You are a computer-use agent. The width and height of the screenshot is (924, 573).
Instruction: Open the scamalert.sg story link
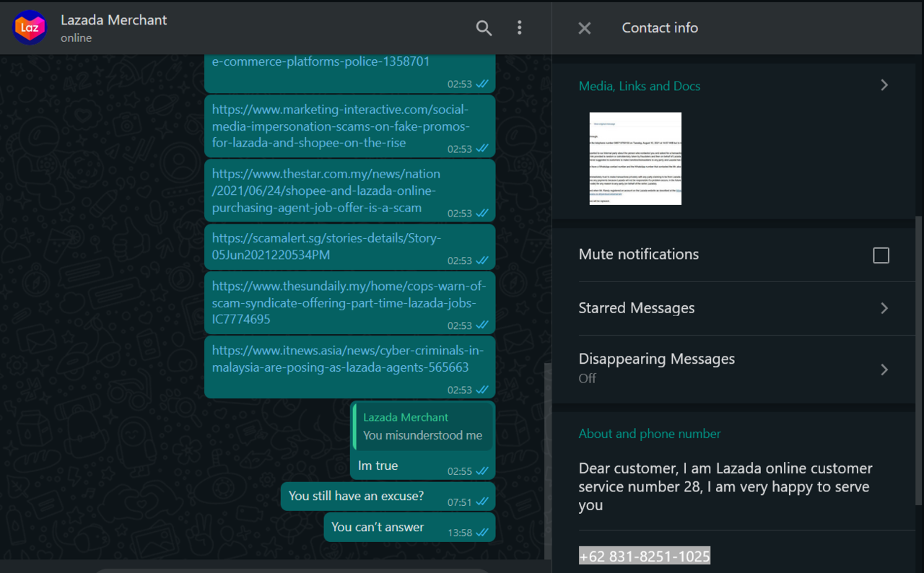[x=326, y=246]
